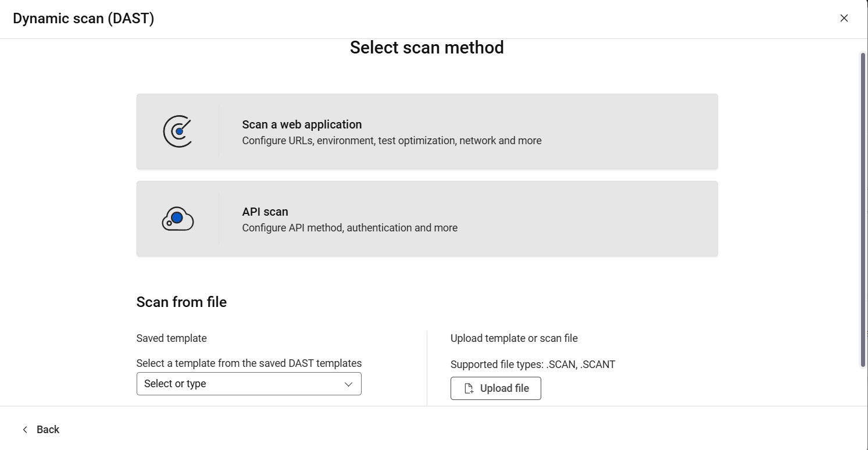Click the "Dynamic scan (DAST)" dialog title
Viewport: 868px width, 450px height.
[x=83, y=19]
